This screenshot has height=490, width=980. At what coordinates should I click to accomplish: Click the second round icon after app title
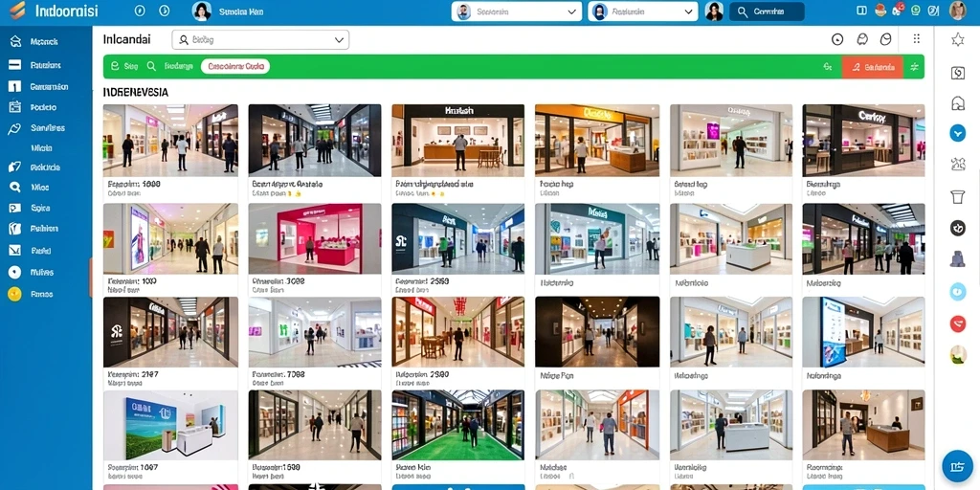[165, 11]
